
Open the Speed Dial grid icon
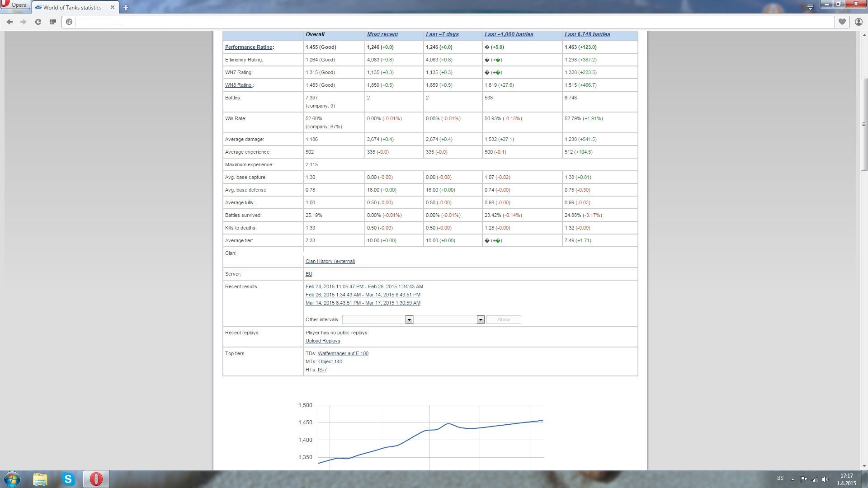(52, 22)
